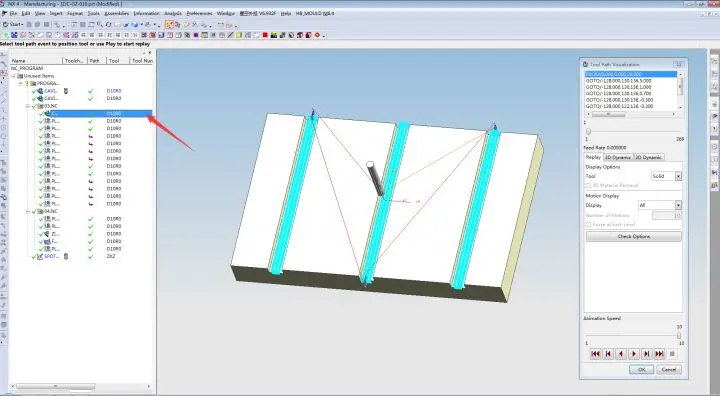The height and width of the screenshot is (396, 720).
Task: Collapse the 03.NC group expander
Action: (28, 106)
